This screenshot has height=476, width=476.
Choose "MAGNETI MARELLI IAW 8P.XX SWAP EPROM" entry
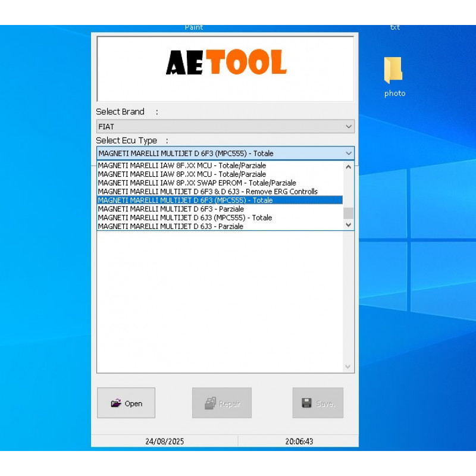197,183
